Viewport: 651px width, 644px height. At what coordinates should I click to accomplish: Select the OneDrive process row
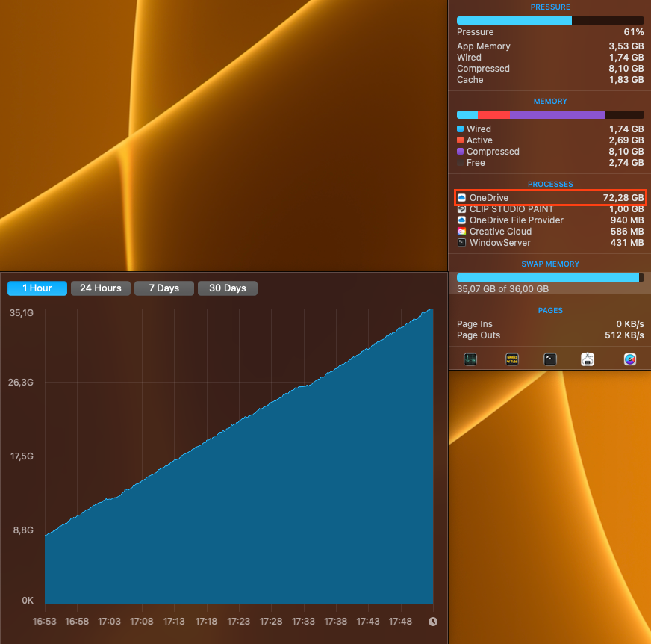[x=550, y=198]
